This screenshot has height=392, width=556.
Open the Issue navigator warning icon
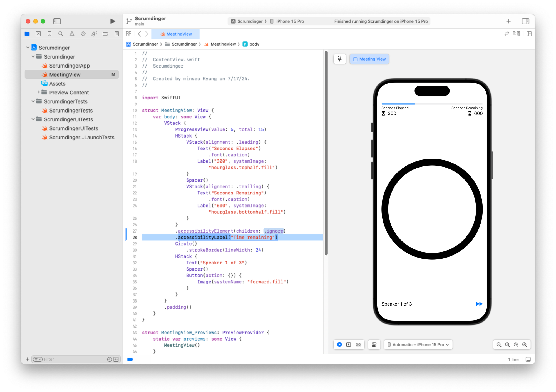(72, 34)
